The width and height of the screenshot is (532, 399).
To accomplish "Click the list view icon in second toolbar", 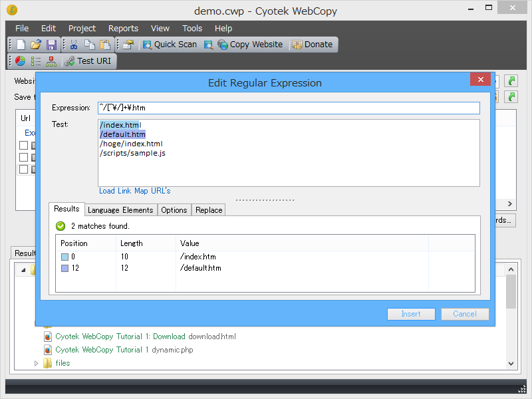I will (x=36, y=61).
